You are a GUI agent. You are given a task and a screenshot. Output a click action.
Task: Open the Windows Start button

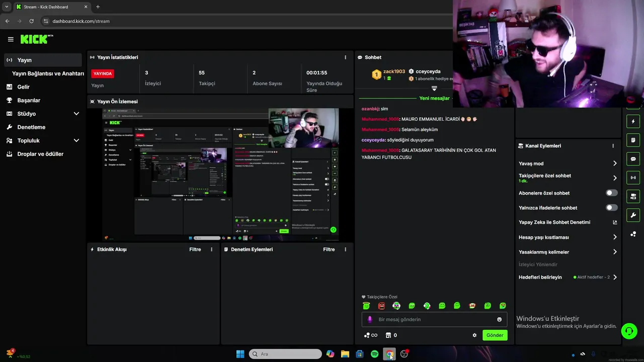[x=240, y=354]
